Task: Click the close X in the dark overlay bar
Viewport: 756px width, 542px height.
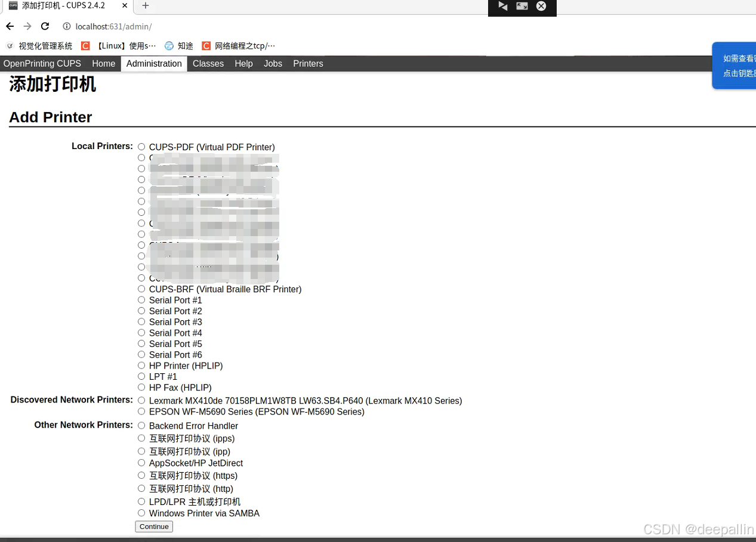Action: click(x=541, y=6)
